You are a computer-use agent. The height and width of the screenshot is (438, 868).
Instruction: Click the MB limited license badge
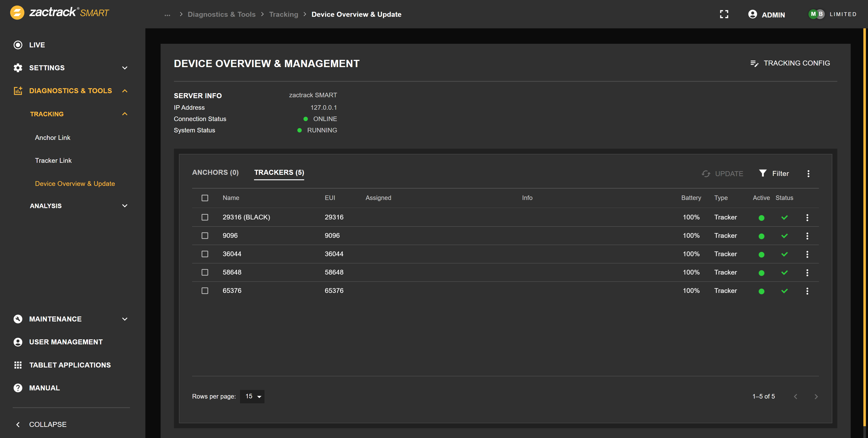point(817,14)
